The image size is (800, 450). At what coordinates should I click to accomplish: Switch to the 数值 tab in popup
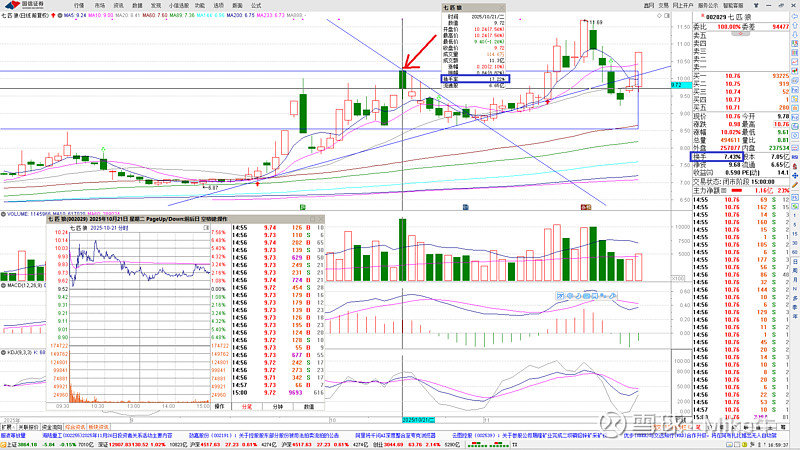pyautogui.click(x=309, y=407)
